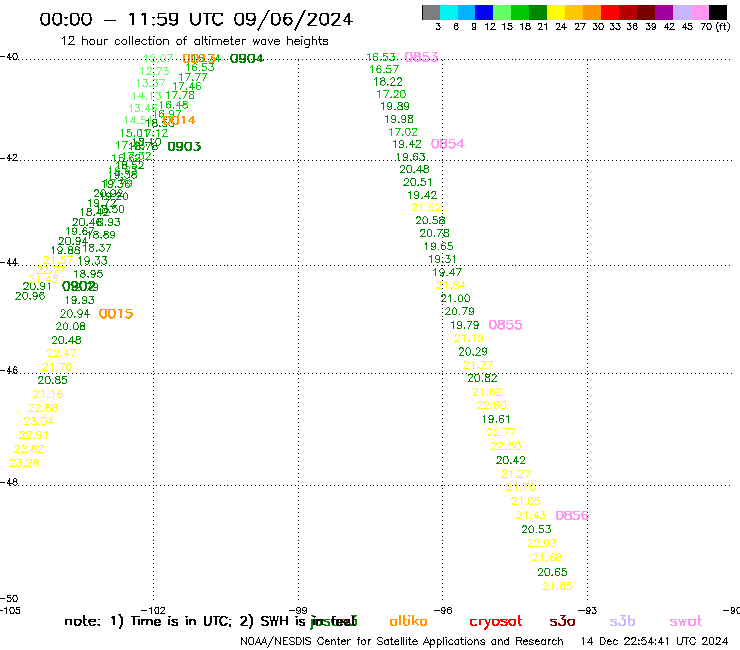The image size is (740, 650).
Task: Click the wave height value 16.57
Action: [384, 69]
